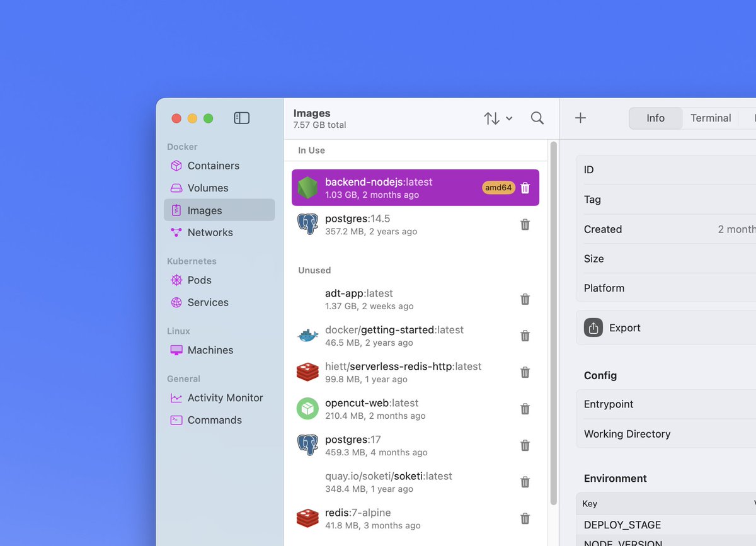The height and width of the screenshot is (546, 756).
Task: Click the whale icon of docker/getting-started
Action: pos(307,336)
